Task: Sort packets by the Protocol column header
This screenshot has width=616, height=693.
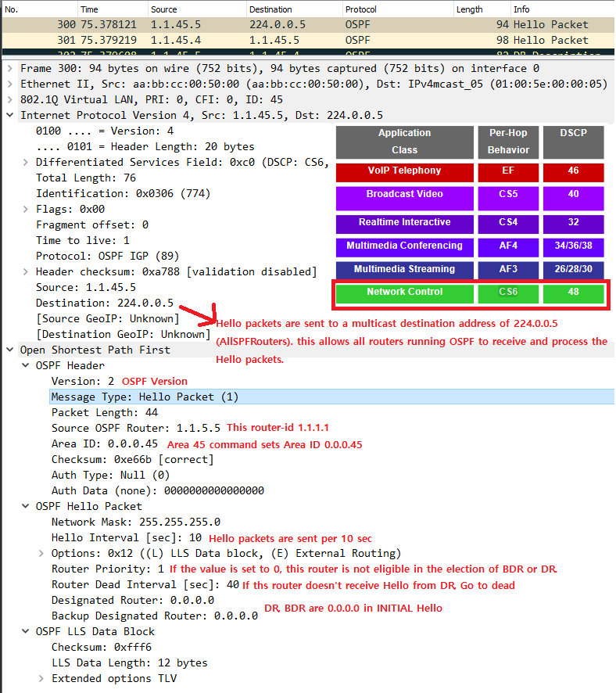Action: 399,9
